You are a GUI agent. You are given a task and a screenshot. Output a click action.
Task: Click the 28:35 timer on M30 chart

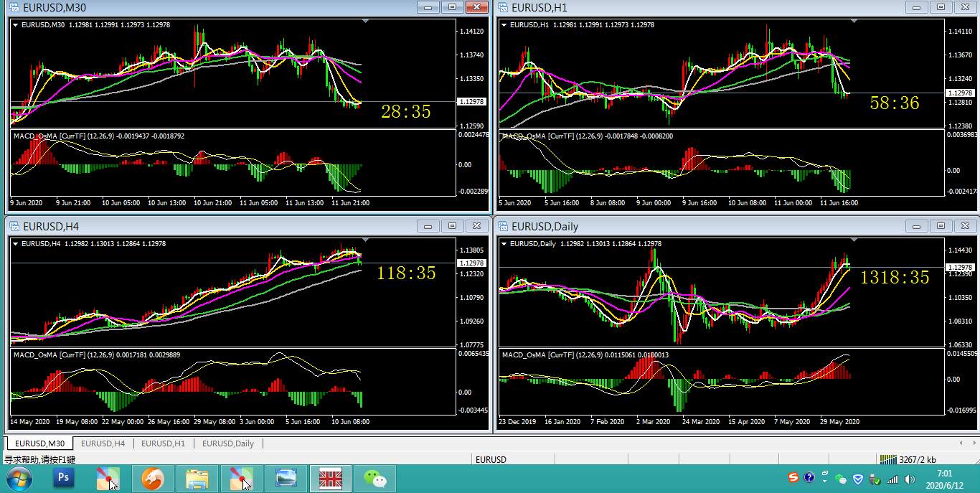[406, 111]
